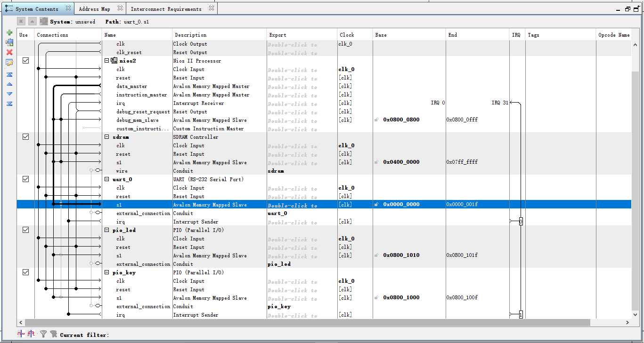Collapse the nios2 component tree
The width and height of the screenshot is (644, 343).
(107, 61)
